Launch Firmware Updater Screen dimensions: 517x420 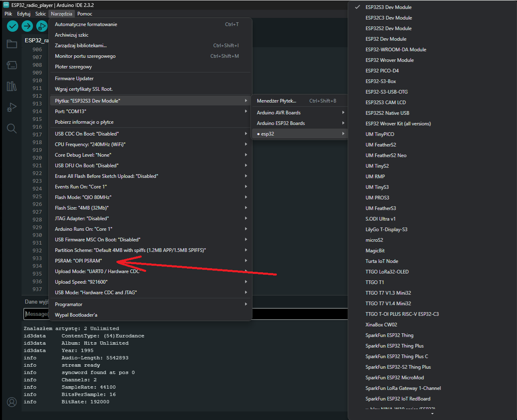[150, 79]
